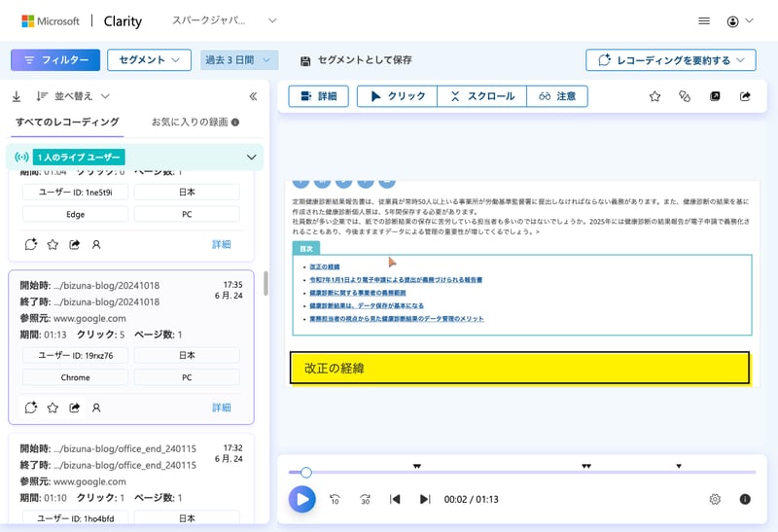The height and width of the screenshot is (532, 778).
Task: Click the Clarity product name
Action: point(123,21)
